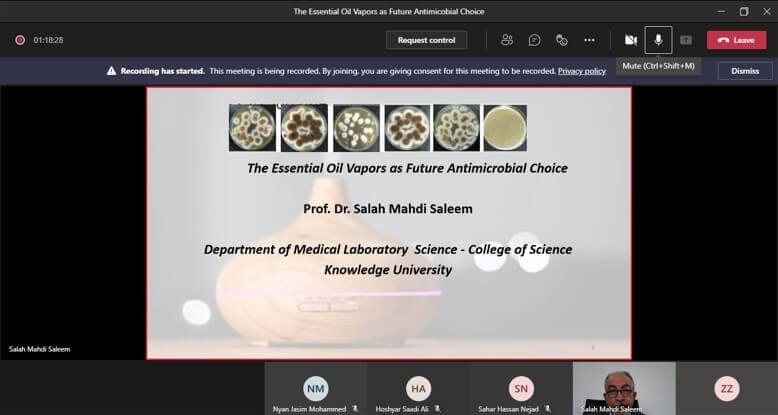Select the video tile of Salah Mahdi Saleem
This screenshot has height=415, width=778.
click(624, 388)
